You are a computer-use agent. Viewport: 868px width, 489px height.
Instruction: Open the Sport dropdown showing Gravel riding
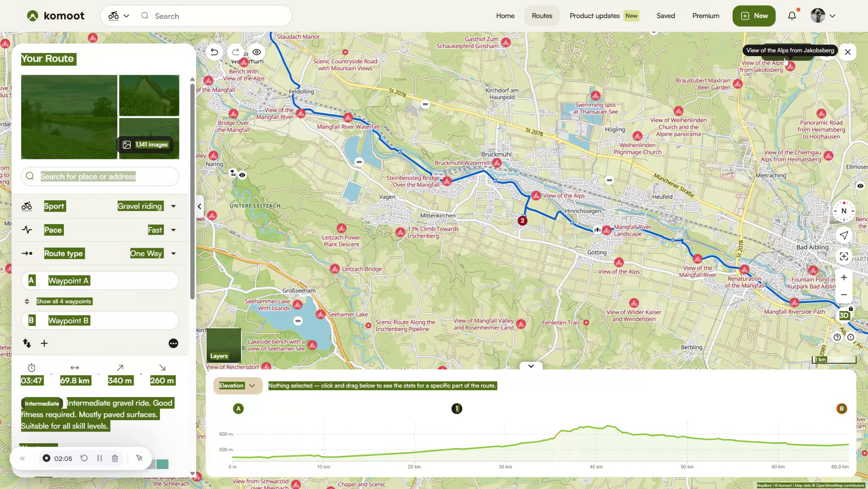[x=173, y=206]
